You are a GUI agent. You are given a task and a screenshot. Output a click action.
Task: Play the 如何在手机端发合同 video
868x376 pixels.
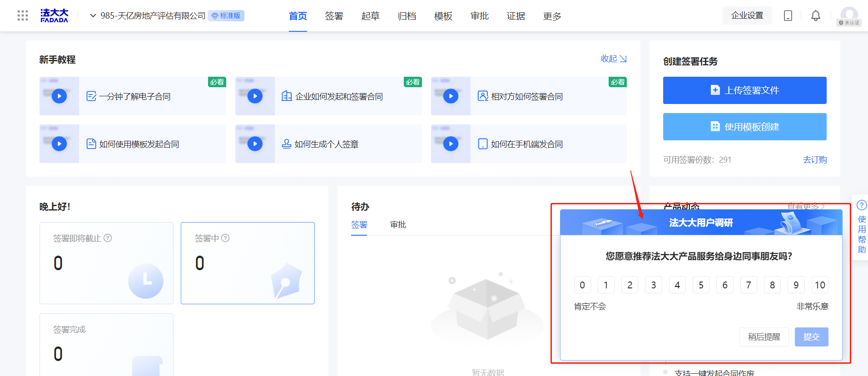pyautogui.click(x=451, y=143)
